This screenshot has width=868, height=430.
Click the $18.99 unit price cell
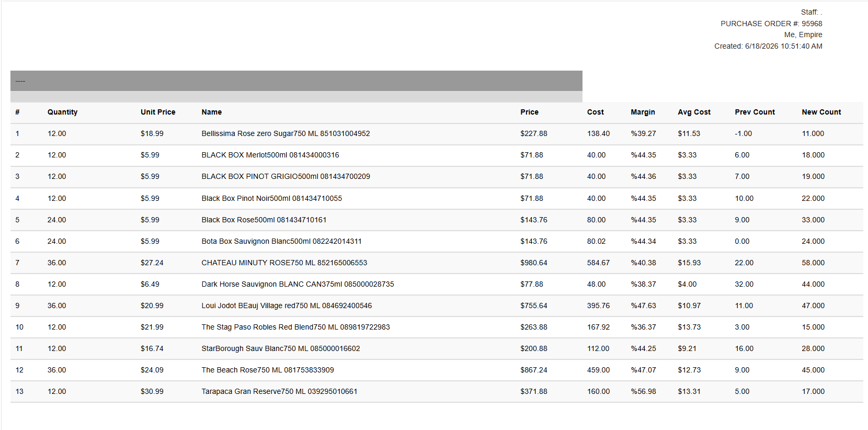(152, 133)
